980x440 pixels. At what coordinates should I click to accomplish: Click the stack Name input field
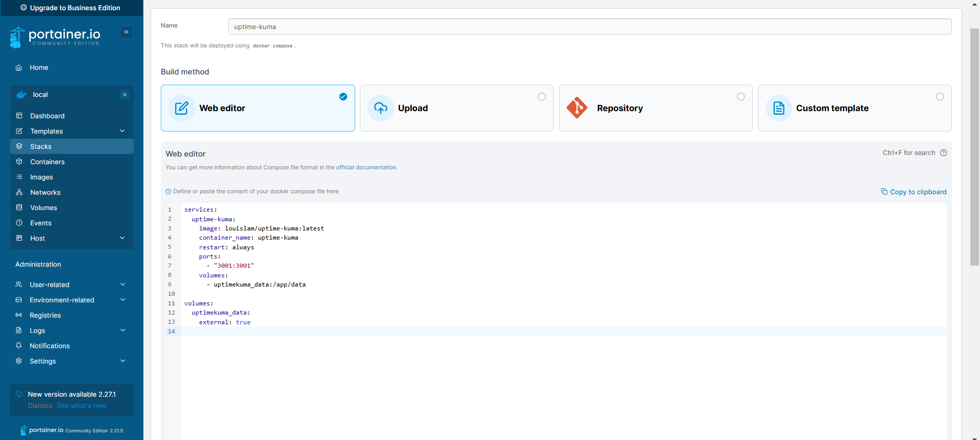click(590, 27)
